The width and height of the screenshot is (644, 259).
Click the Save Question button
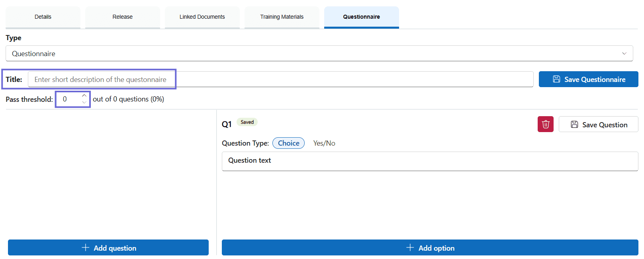[598, 124]
